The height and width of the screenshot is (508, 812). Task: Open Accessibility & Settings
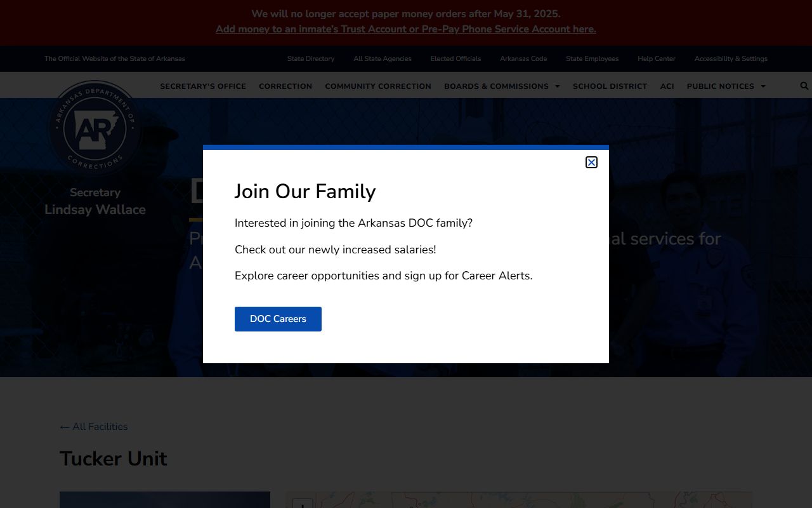(731, 58)
